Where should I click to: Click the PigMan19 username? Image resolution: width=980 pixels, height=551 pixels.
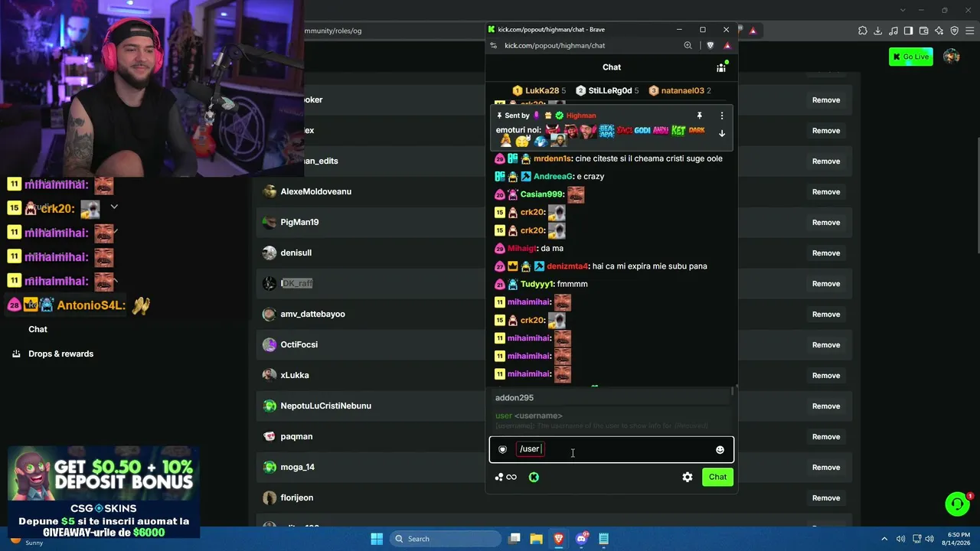[299, 223]
